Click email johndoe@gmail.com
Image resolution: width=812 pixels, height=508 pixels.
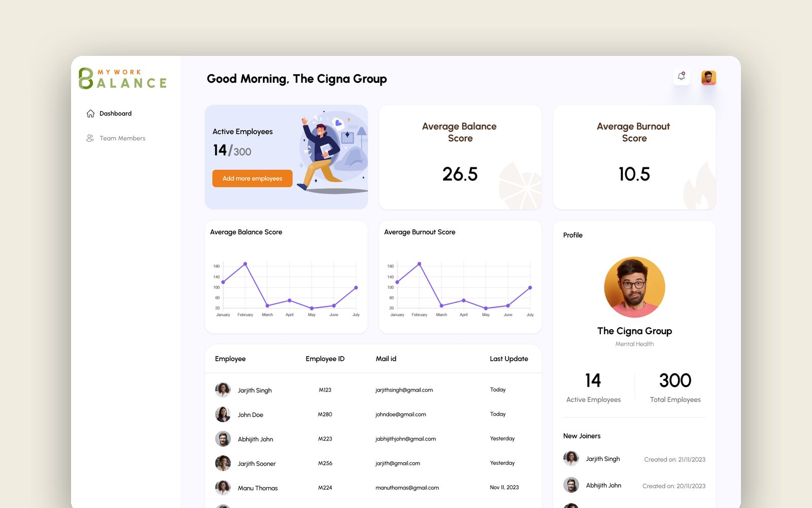coord(400,415)
